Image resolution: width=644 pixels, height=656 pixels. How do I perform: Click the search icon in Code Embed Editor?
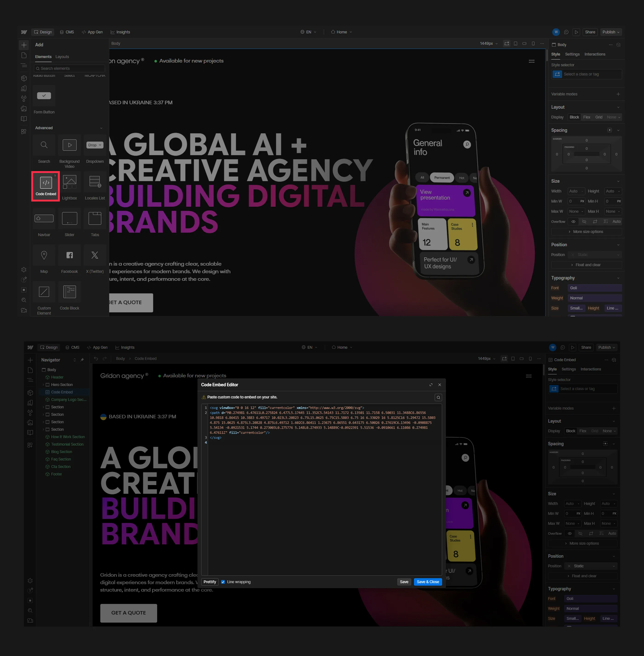click(x=438, y=397)
